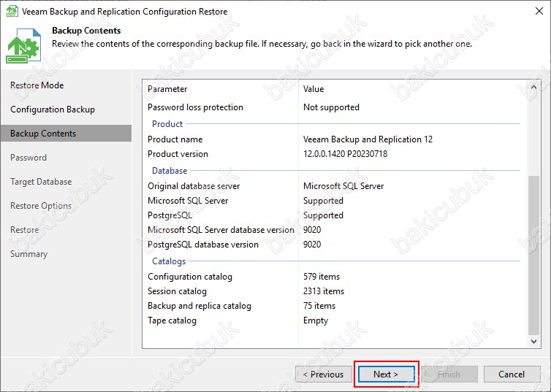Click the '12.0.0.1420 P20230718' value
Viewport: 551px width, 392px height.
(345, 154)
